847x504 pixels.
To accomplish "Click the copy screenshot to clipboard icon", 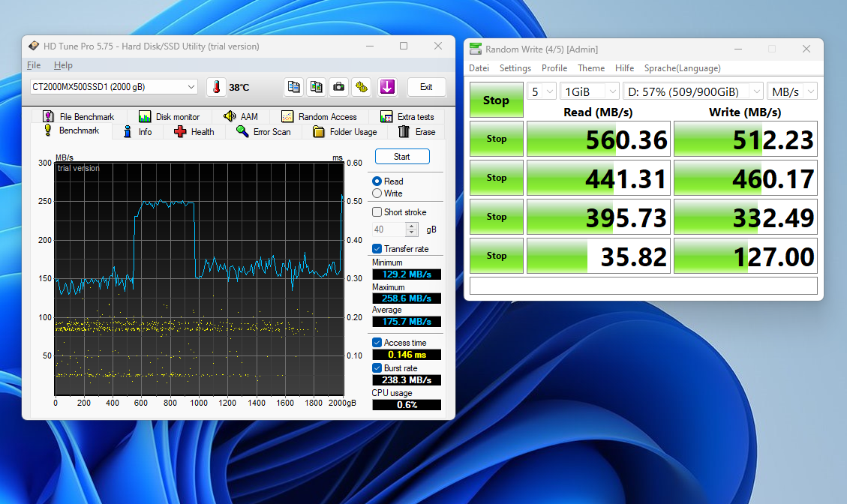I will [316, 87].
